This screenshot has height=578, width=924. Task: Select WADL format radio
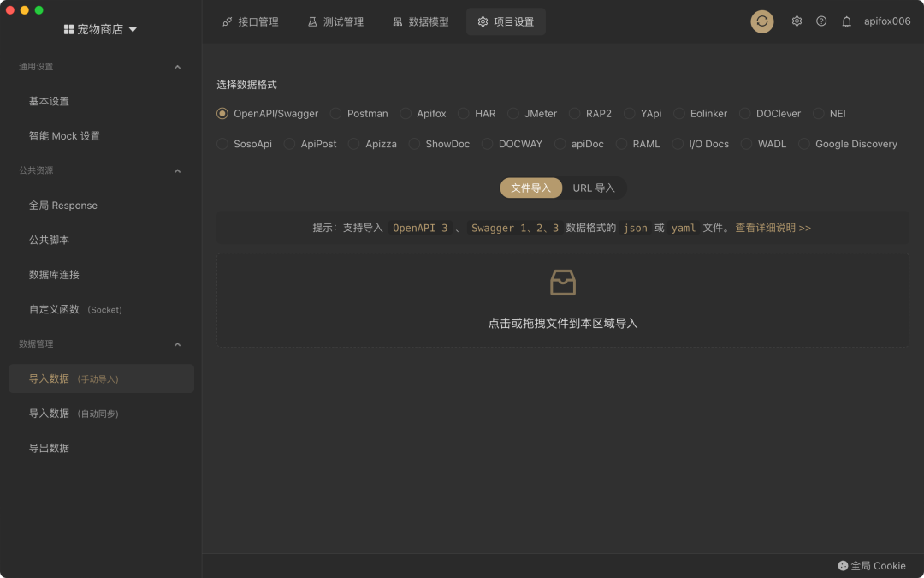coord(746,144)
